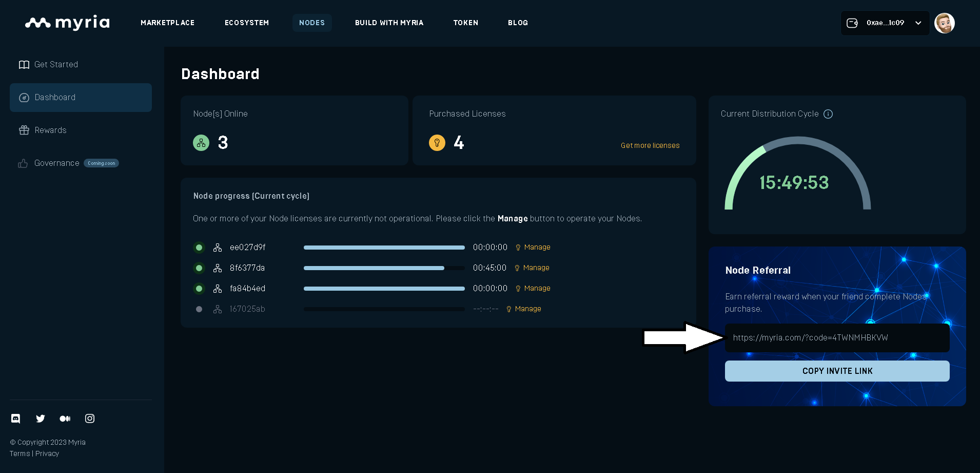This screenshot has height=473, width=980.
Task: Click the Dashboard gauge icon
Action: click(24, 98)
